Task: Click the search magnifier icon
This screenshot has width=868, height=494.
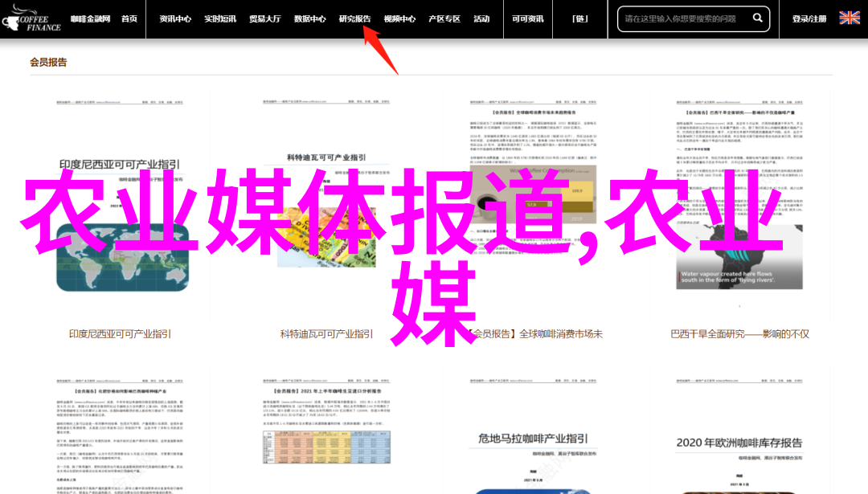Action: [757, 18]
